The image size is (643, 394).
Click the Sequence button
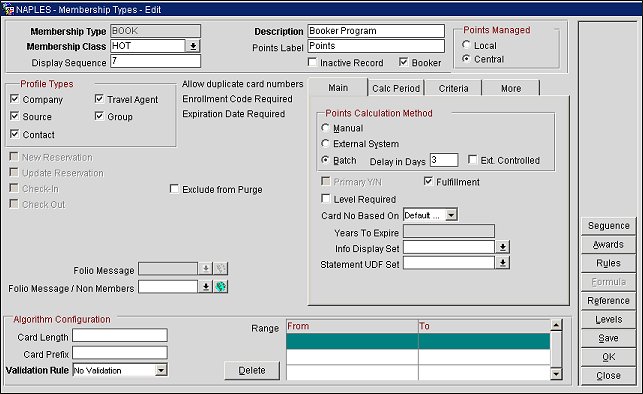609,226
